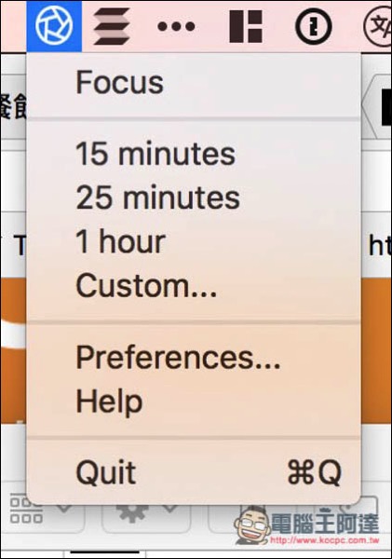The height and width of the screenshot is (559, 392).
Task: Click the Focus app menu bar icon
Action: [54, 26]
